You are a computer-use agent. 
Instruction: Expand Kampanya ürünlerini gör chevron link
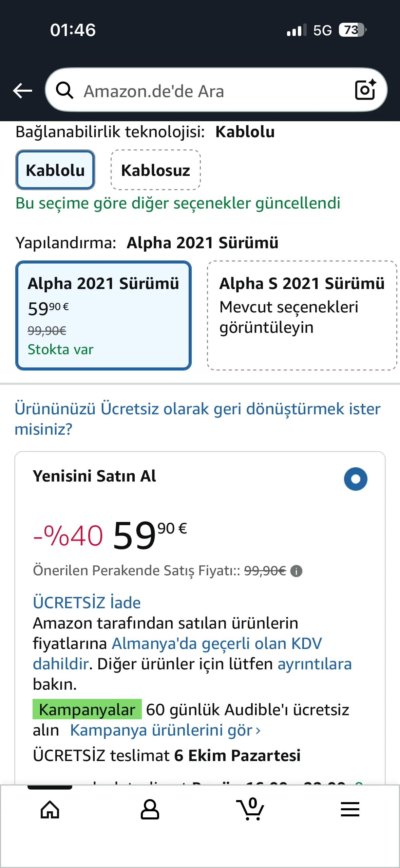(x=165, y=730)
